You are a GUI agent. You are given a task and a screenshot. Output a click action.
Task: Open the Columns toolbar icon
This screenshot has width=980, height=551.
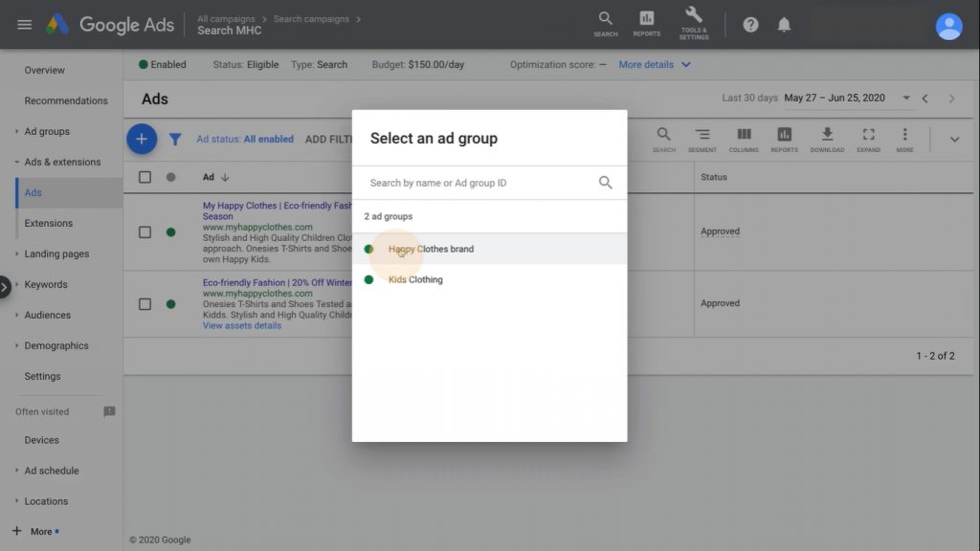743,140
